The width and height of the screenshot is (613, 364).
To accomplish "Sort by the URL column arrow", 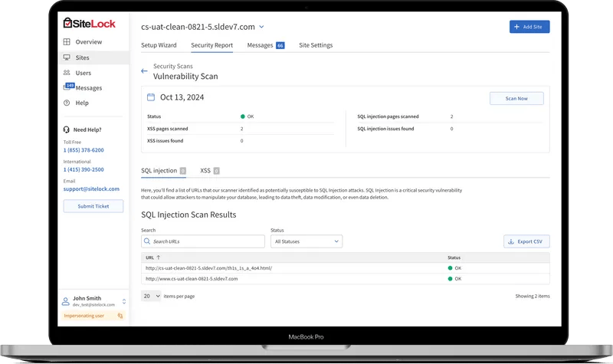I will click(x=159, y=257).
